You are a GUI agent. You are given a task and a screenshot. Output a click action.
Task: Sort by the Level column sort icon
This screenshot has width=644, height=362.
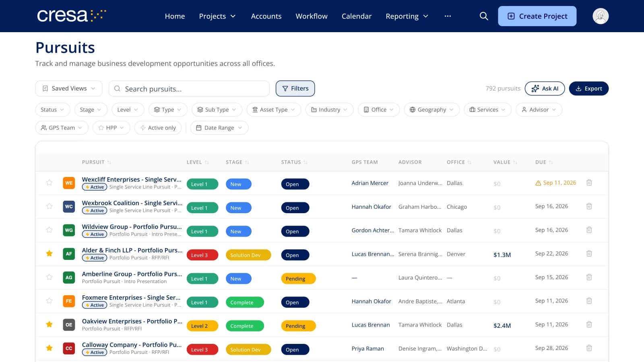pos(207,162)
